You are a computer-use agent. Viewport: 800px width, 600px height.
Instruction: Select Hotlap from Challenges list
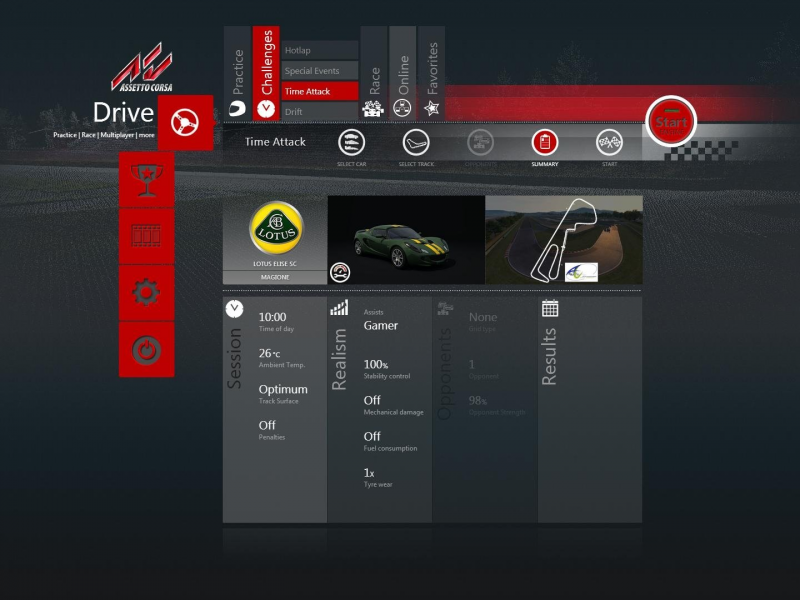point(319,50)
